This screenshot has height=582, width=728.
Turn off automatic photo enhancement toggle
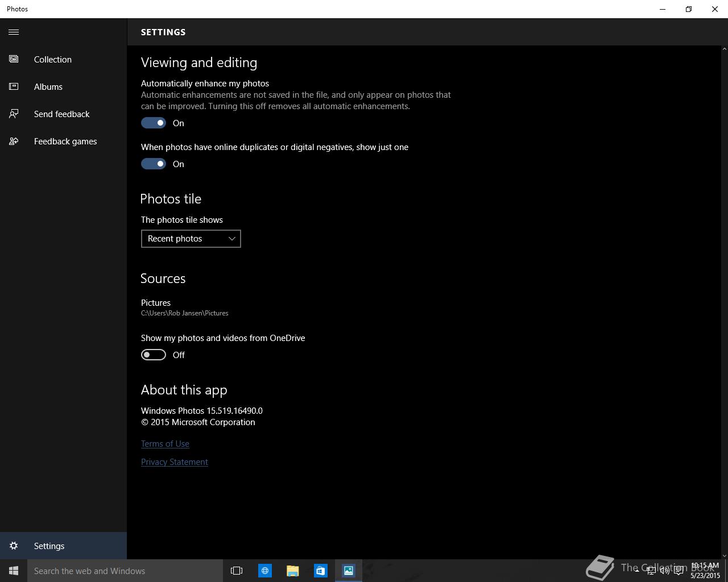click(x=154, y=123)
